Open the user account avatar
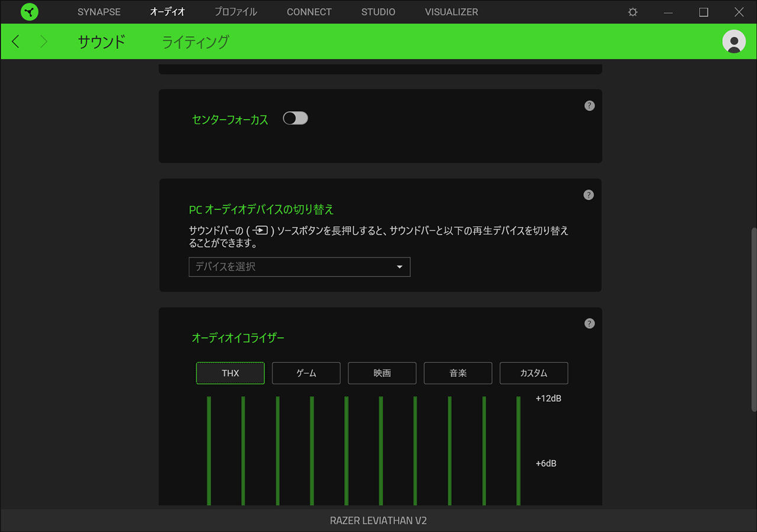 click(734, 41)
